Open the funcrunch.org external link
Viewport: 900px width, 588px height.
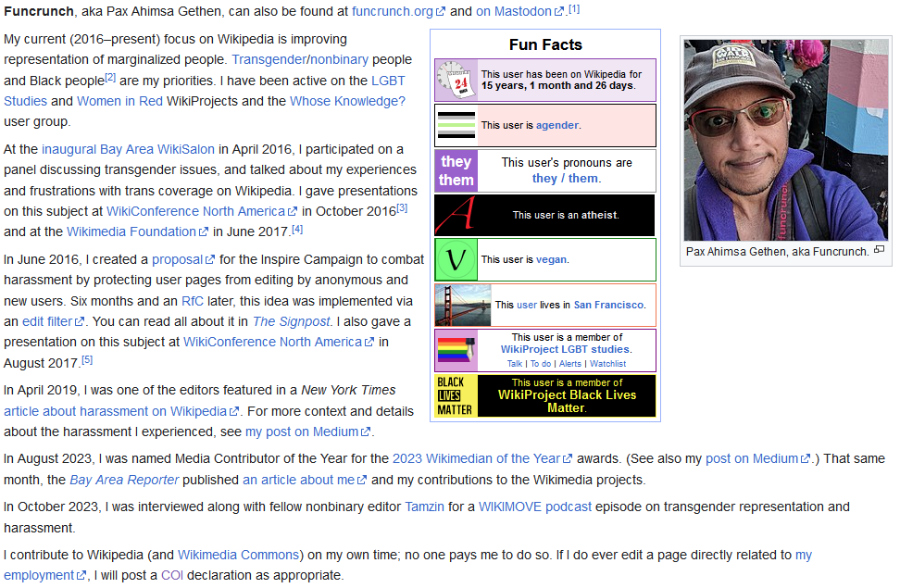[x=398, y=11]
